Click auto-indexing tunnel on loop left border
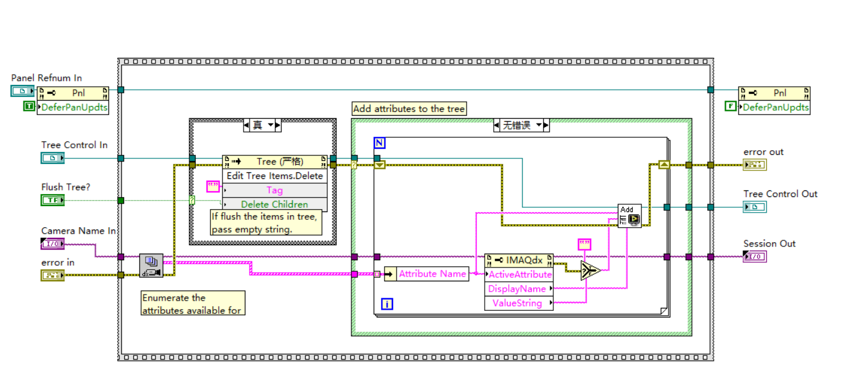 tap(377, 274)
